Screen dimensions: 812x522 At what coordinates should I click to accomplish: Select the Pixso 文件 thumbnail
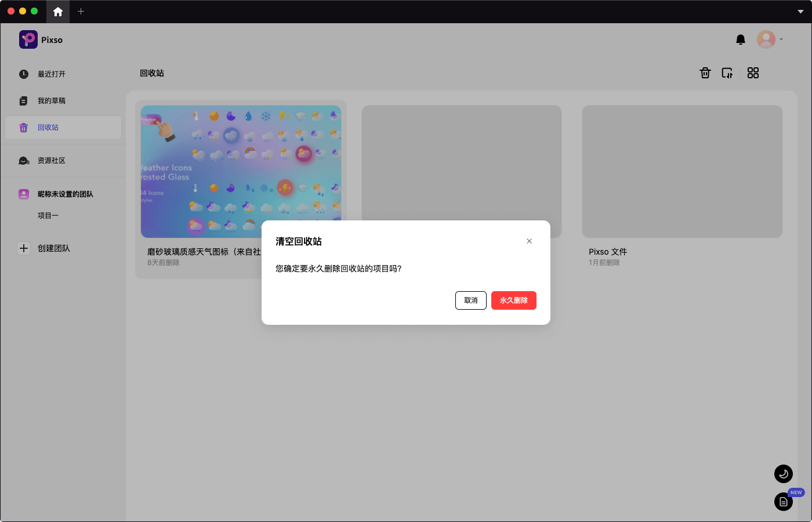pyautogui.click(x=683, y=172)
